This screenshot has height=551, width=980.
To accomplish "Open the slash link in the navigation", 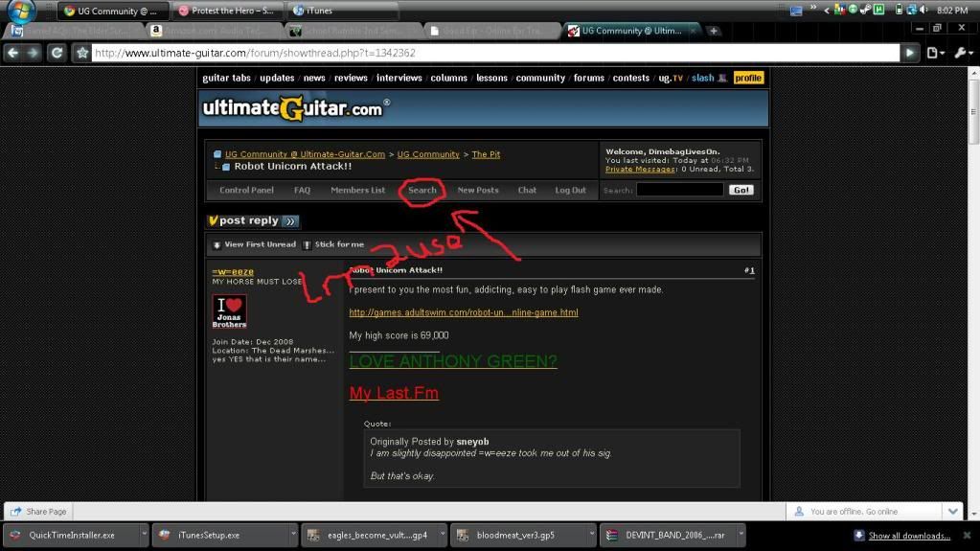I will (702, 79).
